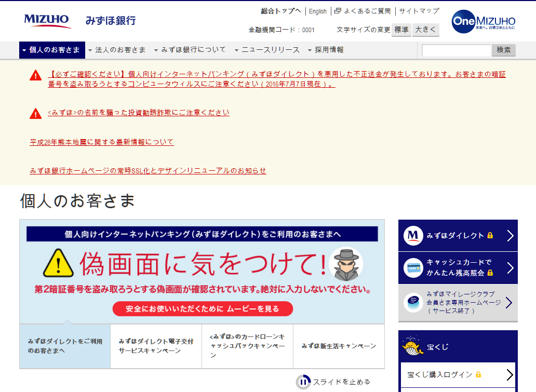Click the スライドを止める text
Viewport: 536px width, 392px height.
point(342,382)
